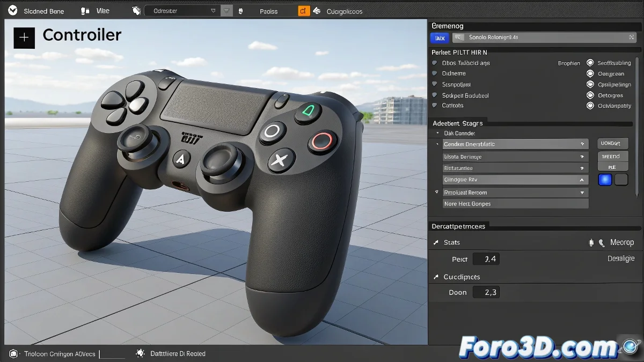Image resolution: width=644 pixels, height=362 pixels.
Task: Click the blue IAIX button
Action: 440,38
